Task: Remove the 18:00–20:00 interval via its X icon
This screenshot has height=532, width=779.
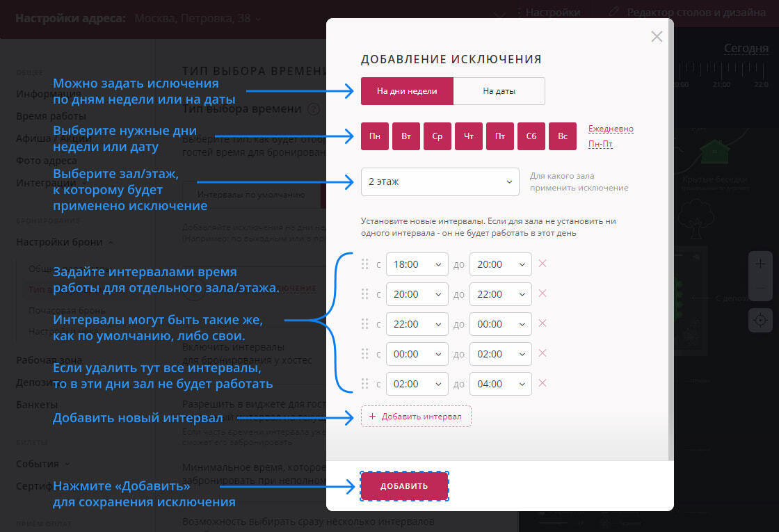Action: pos(543,264)
